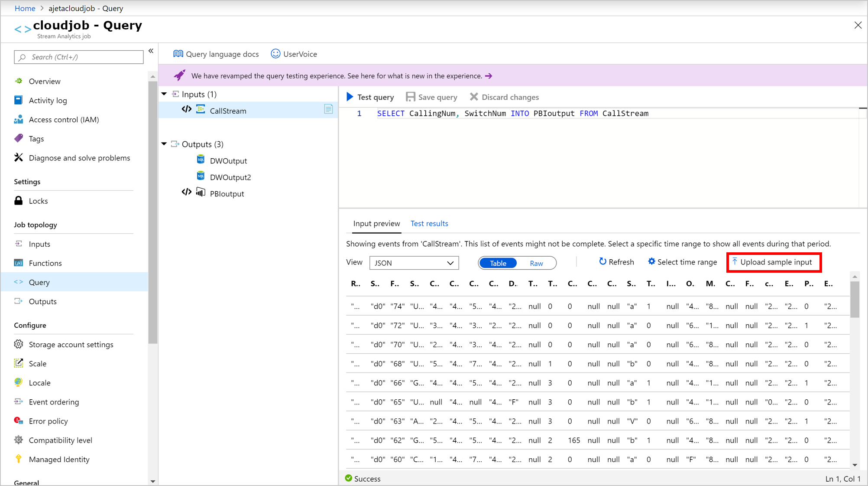This screenshot has width=868, height=486.
Task: Click the PBIoutput output item
Action: (227, 193)
